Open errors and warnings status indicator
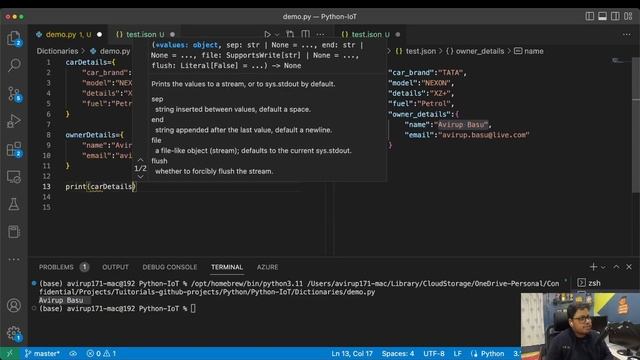This screenshot has height=360, width=640. (101, 353)
